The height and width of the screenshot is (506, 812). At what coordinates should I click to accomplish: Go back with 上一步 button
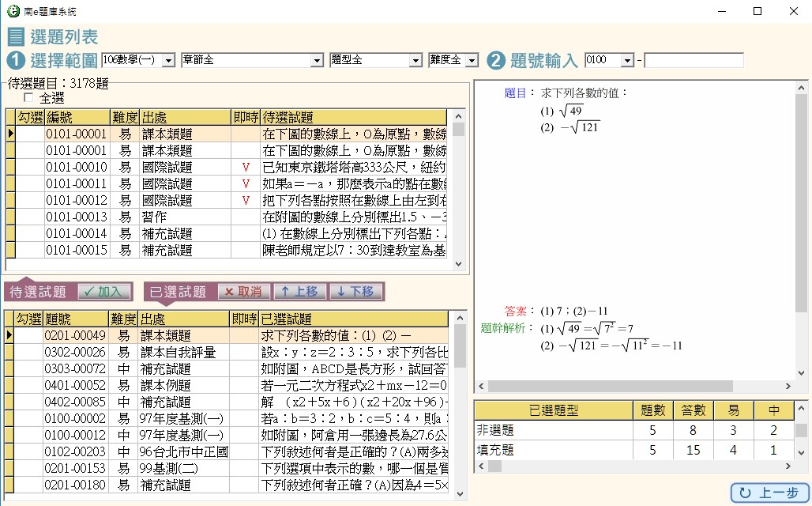coord(769,493)
